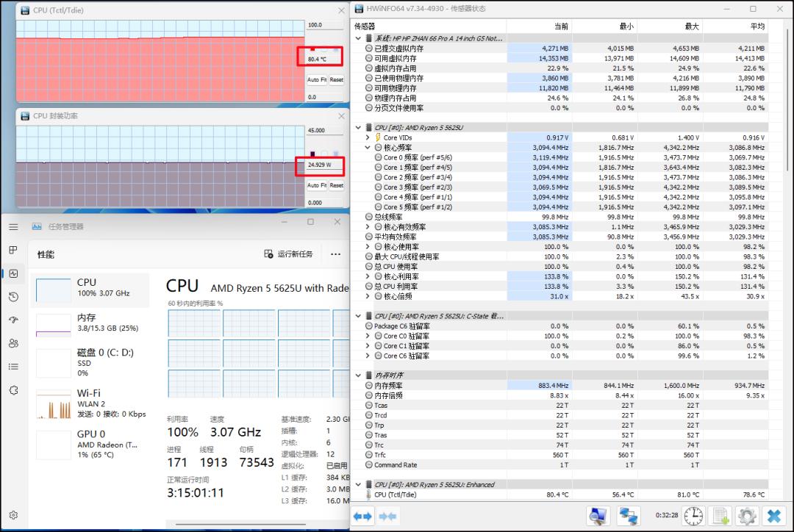Toggle the Task Manager navigation hamburger
The width and height of the screenshot is (794, 532).
(x=13, y=226)
